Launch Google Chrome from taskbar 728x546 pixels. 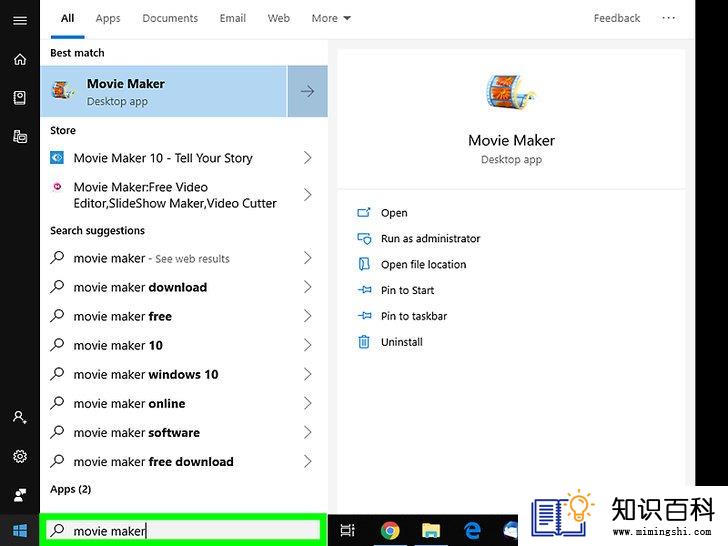click(390, 530)
